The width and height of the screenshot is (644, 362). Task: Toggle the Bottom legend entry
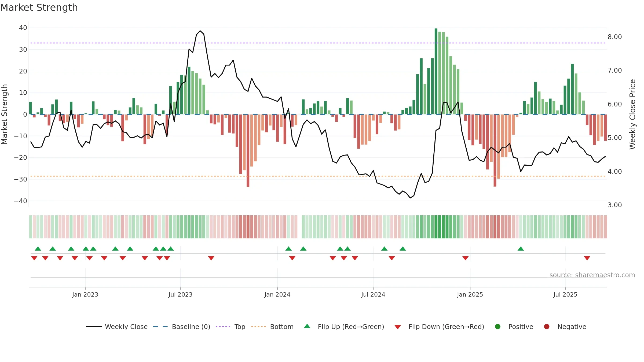pyautogui.click(x=272, y=327)
